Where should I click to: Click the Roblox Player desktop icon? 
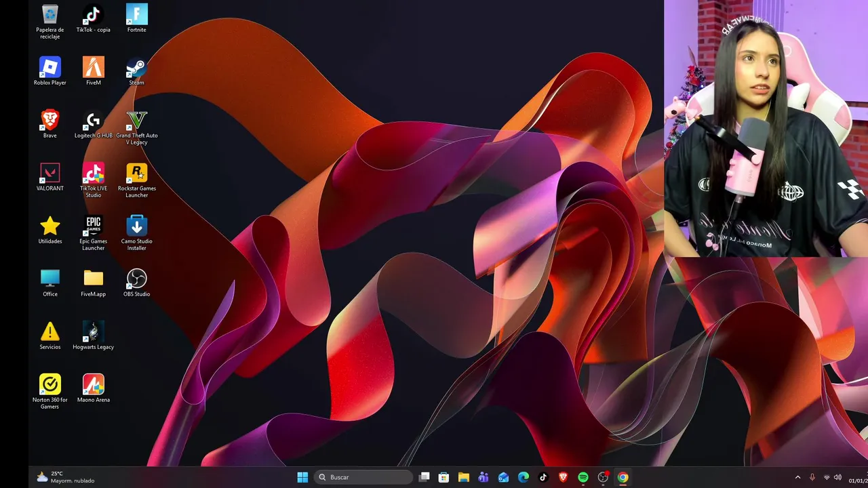point(50,71)
